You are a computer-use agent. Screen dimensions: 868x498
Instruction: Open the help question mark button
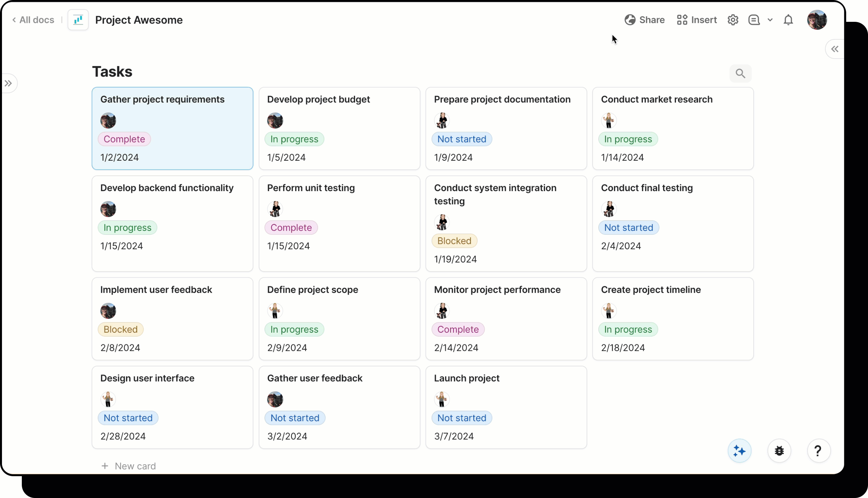coord(818,451)
